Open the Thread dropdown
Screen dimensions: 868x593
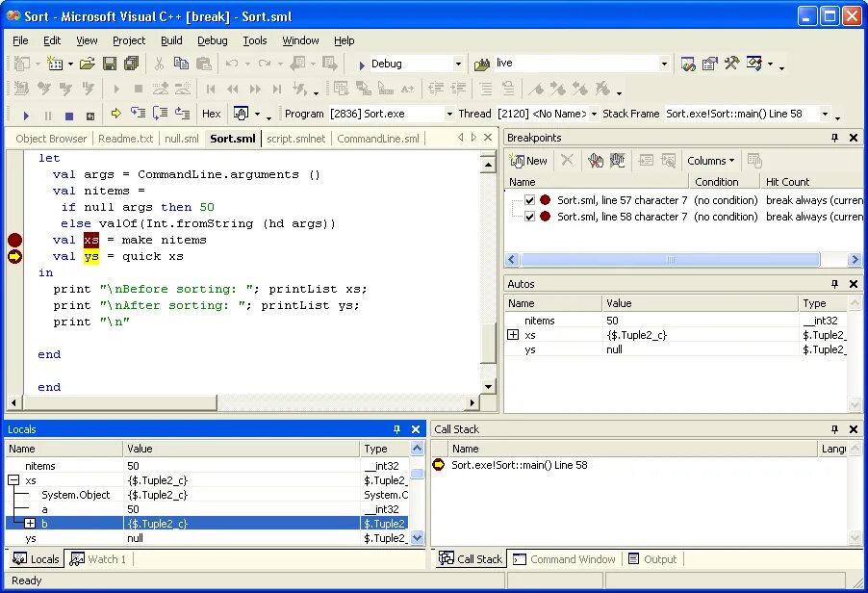594,114
